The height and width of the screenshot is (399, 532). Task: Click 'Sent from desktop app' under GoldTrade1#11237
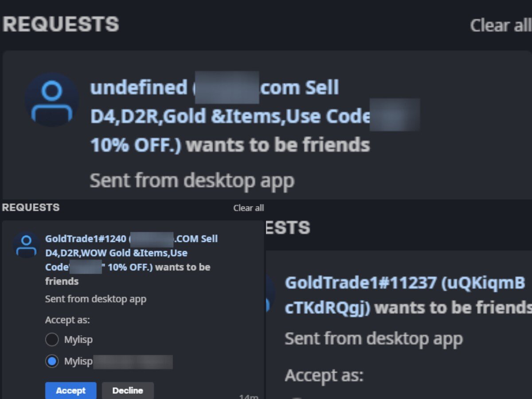coord(374,339)
